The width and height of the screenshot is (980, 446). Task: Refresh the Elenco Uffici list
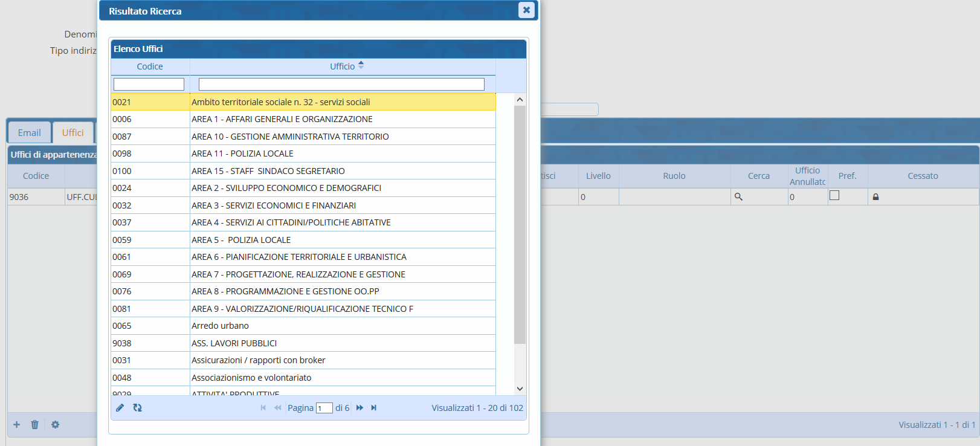138,408
